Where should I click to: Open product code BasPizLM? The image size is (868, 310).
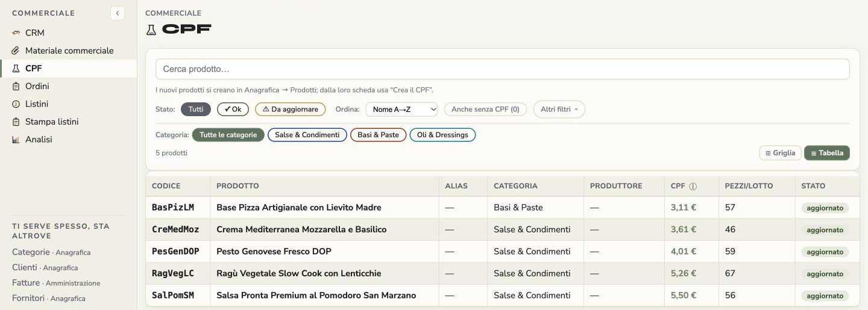click(x=173, y=208)
